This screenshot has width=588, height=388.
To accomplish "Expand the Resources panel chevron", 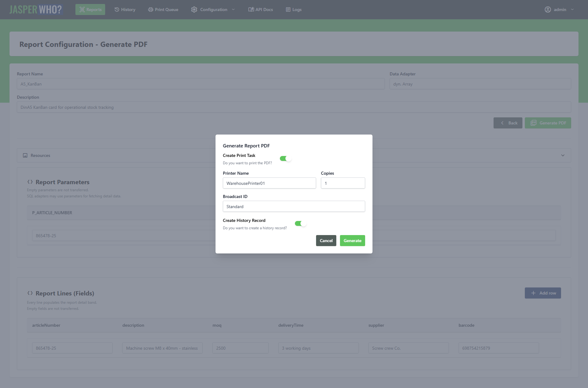I will 563,155.
